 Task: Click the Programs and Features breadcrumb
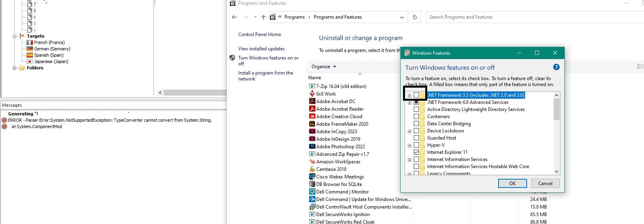tap(338, 17)
